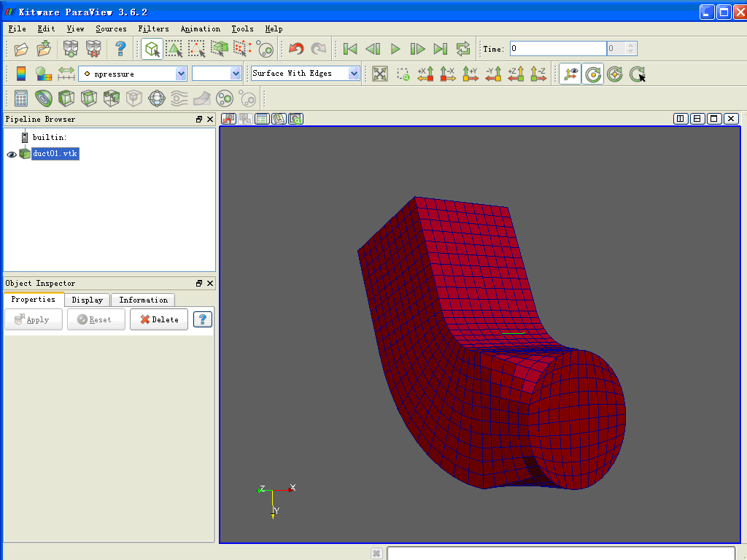Start the Stream Tracer filter
The height and width of the screenshot is (560, 747).
[178, 98]
